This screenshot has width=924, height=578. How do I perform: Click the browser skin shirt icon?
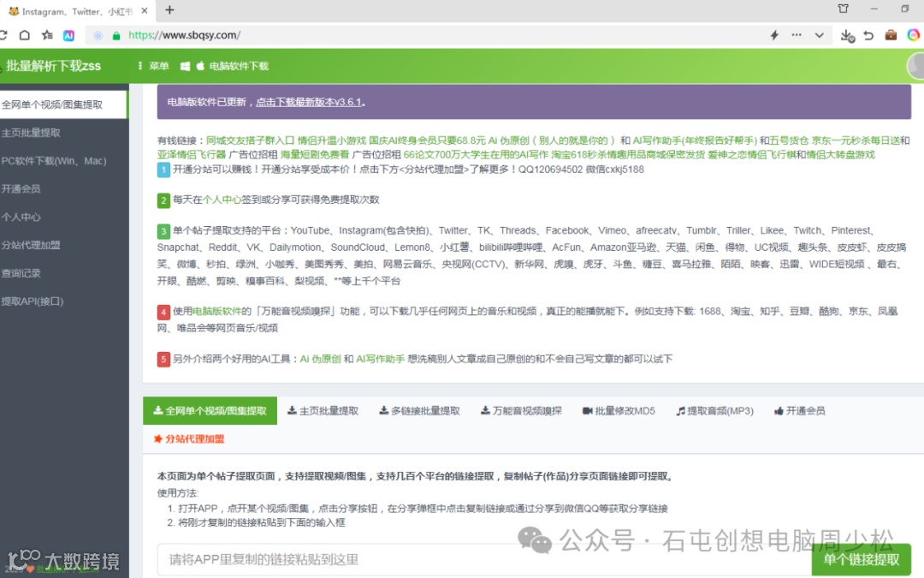tap(844, 9)
